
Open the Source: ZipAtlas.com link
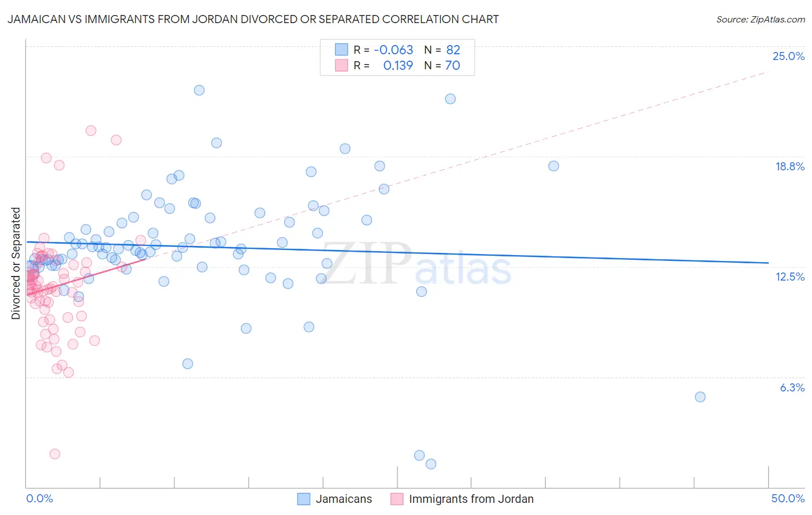(x=761, y=19)
